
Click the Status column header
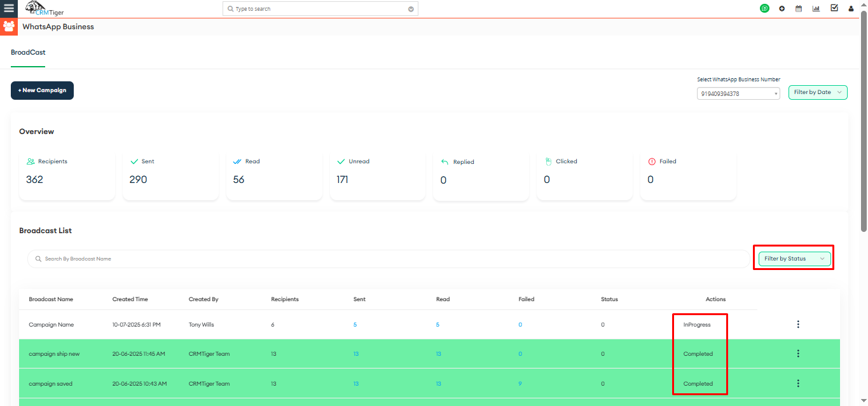[x=609, y=299]
